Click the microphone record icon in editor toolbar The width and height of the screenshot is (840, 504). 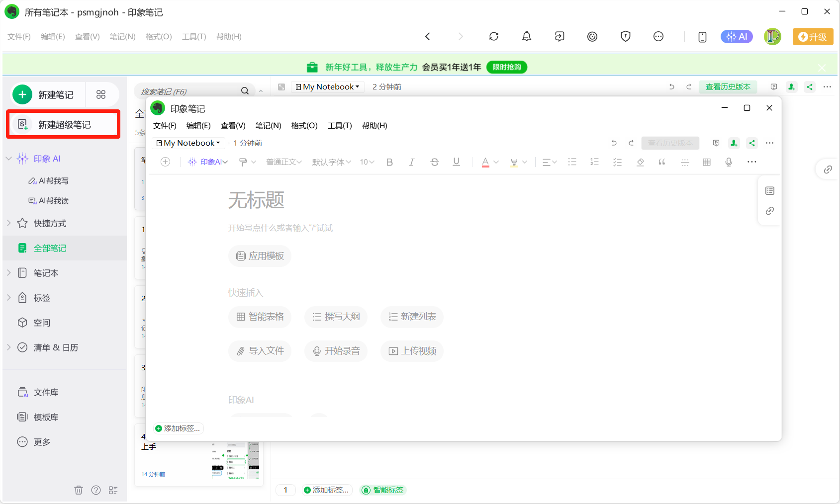(729, 162)
